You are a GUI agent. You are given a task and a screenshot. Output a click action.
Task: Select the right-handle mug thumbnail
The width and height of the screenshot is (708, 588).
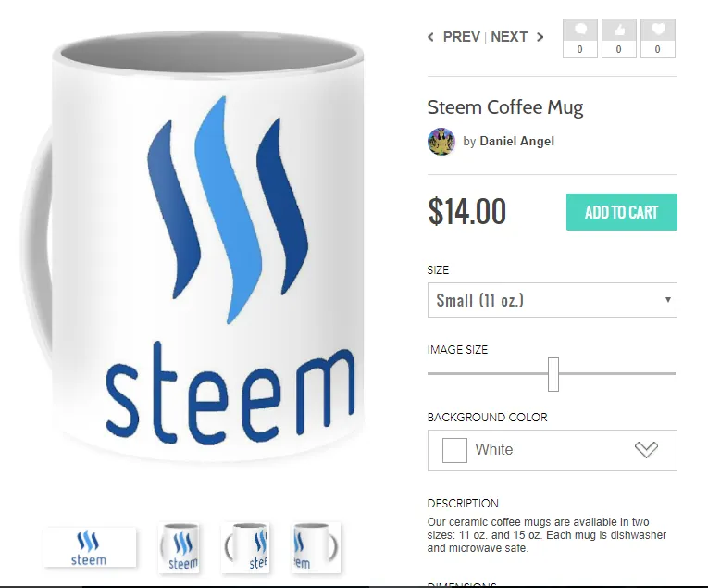click(316, 548)
